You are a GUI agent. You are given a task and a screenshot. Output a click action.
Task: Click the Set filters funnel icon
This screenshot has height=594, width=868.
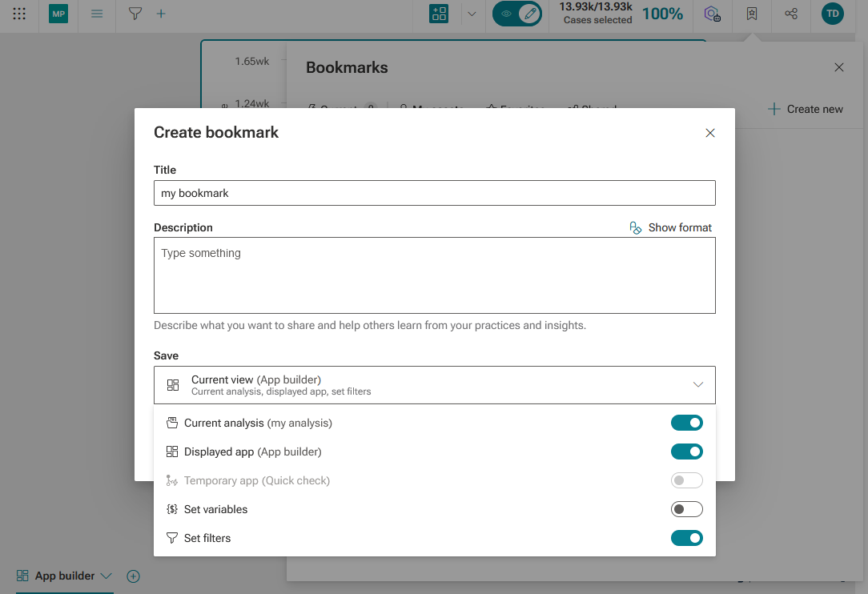[172, 538]
